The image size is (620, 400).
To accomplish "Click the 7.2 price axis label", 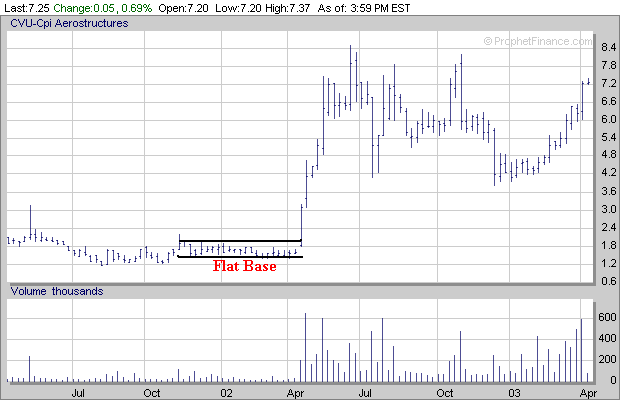I will tap(609, 83).
